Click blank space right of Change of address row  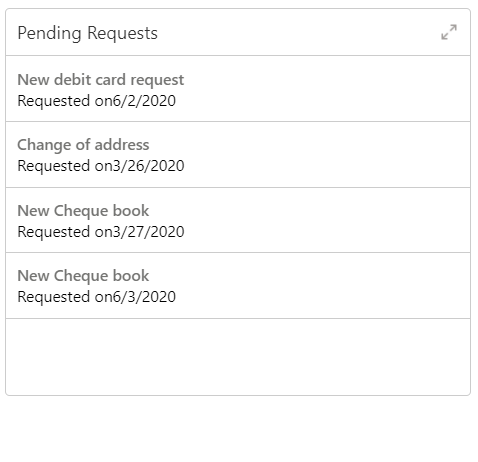point(327,155)
